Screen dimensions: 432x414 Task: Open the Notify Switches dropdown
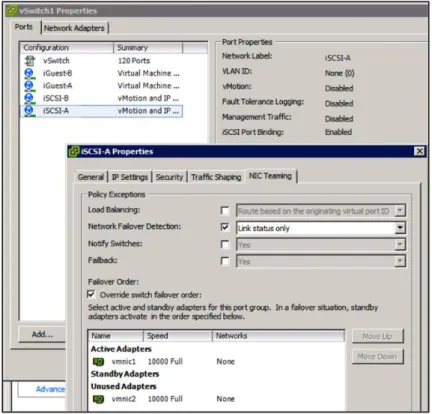click(x=400, y=245)
